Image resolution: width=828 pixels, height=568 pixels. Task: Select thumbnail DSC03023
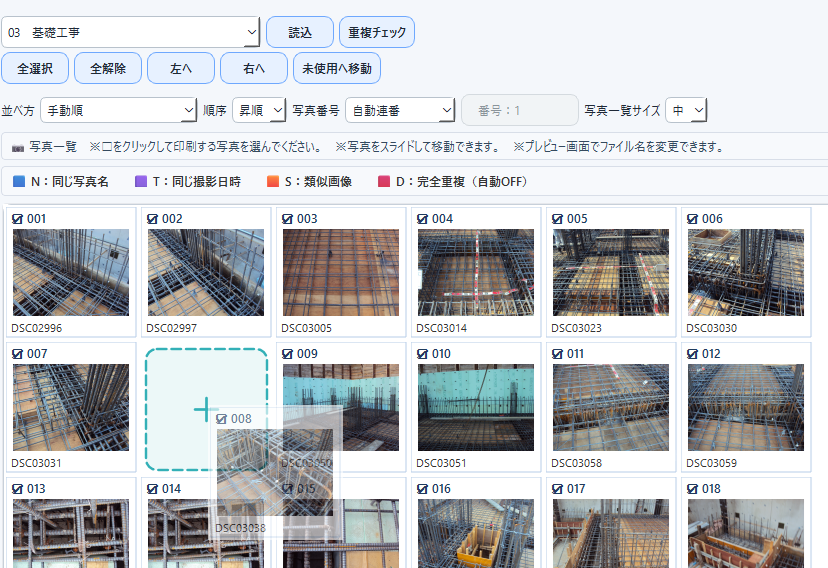(x=611, y=272)
